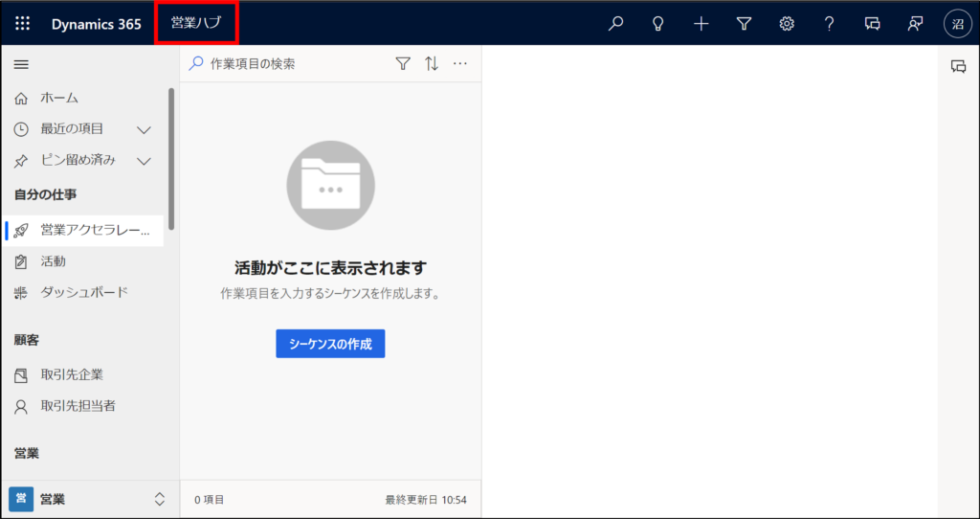The width and height of the screenshot is (980, 519).
Task: Collapse the site map hamburger menu
Action: pyautogui.click(x=21, y=64)
